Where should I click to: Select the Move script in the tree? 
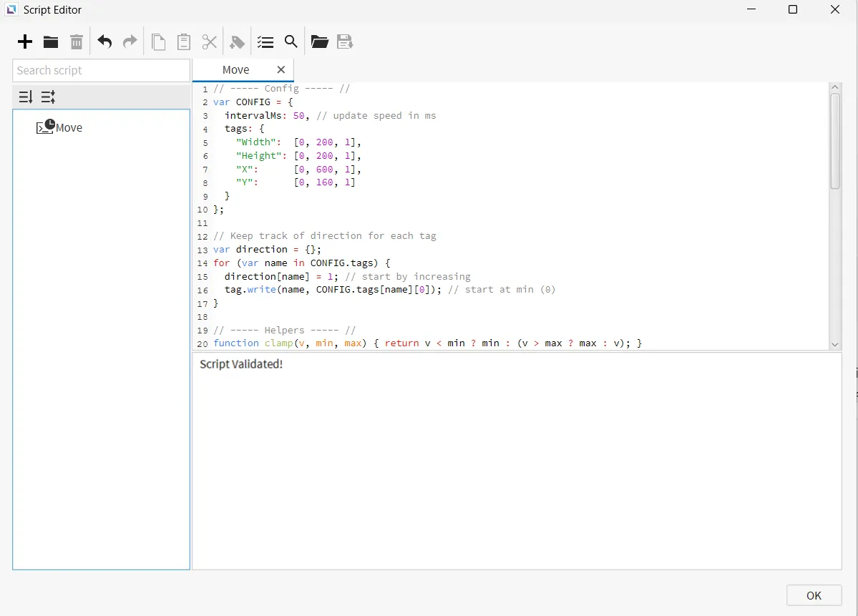[x=69, y=127]
